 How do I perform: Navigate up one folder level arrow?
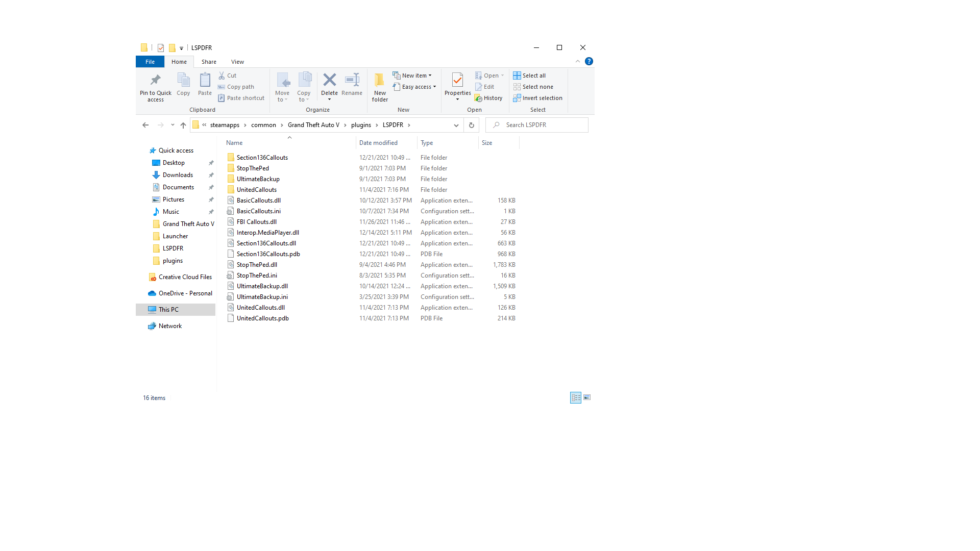click(x=183, y=125)
